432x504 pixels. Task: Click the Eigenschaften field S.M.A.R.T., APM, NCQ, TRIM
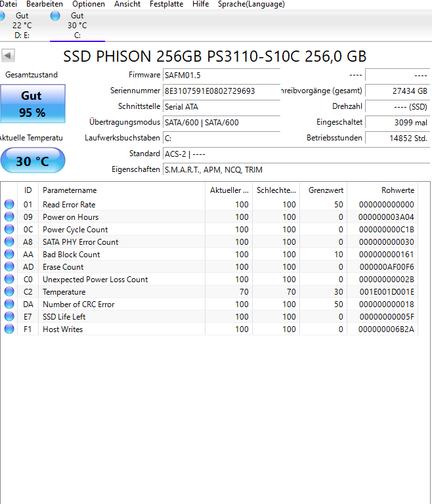click(x=296, y=170)
